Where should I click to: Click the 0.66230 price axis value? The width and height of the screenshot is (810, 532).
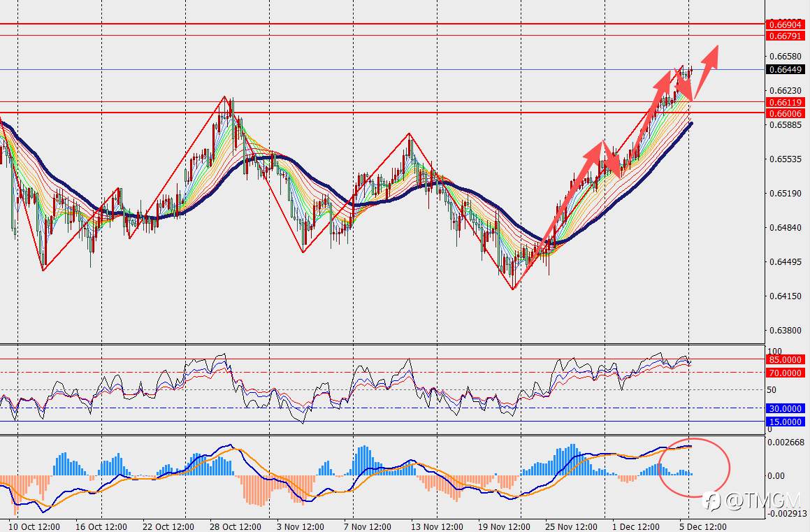(786, 91)
